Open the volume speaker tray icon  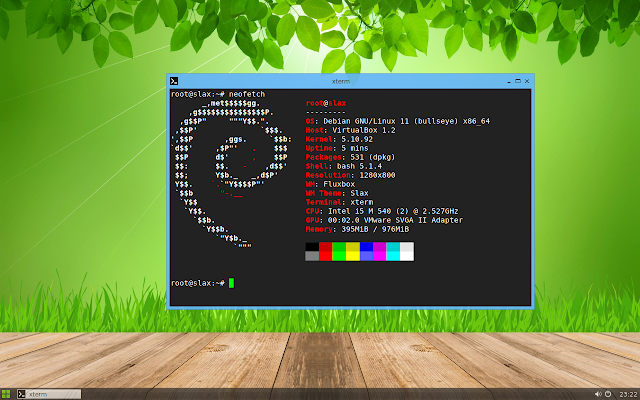[x=598, y=394]
